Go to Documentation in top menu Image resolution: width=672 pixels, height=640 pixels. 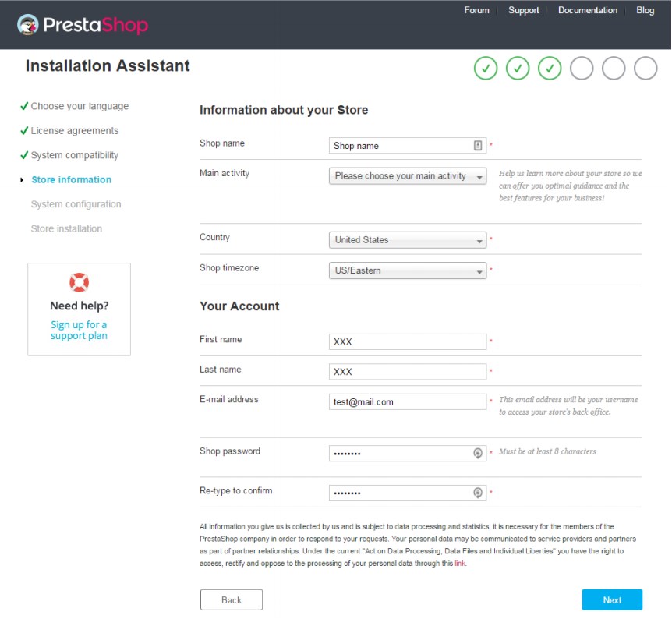pos(588,11)
